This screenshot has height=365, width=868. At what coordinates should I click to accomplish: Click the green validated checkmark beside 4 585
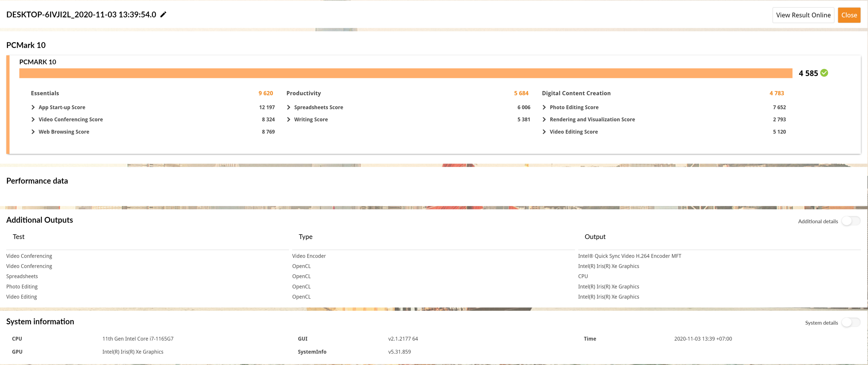pos(824,73)
